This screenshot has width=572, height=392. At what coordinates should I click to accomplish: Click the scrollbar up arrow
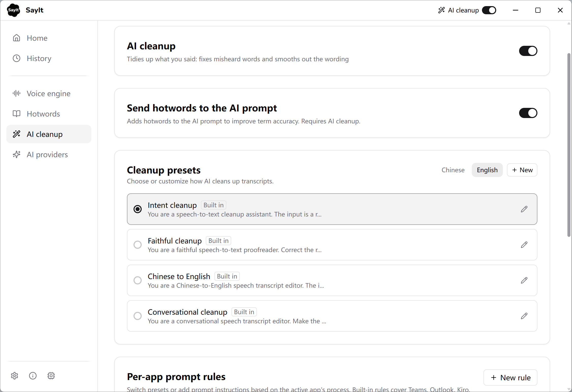[x=569, y=23]
